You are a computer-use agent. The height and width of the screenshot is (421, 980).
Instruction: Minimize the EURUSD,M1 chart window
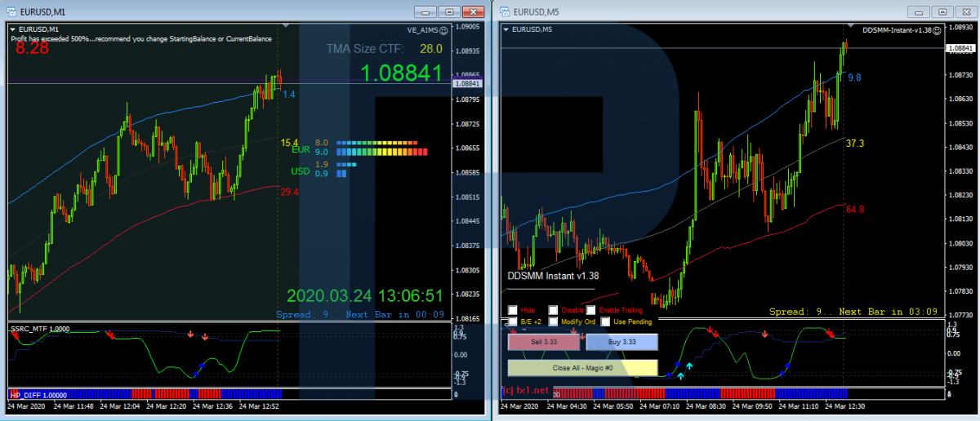click(425, 11)
